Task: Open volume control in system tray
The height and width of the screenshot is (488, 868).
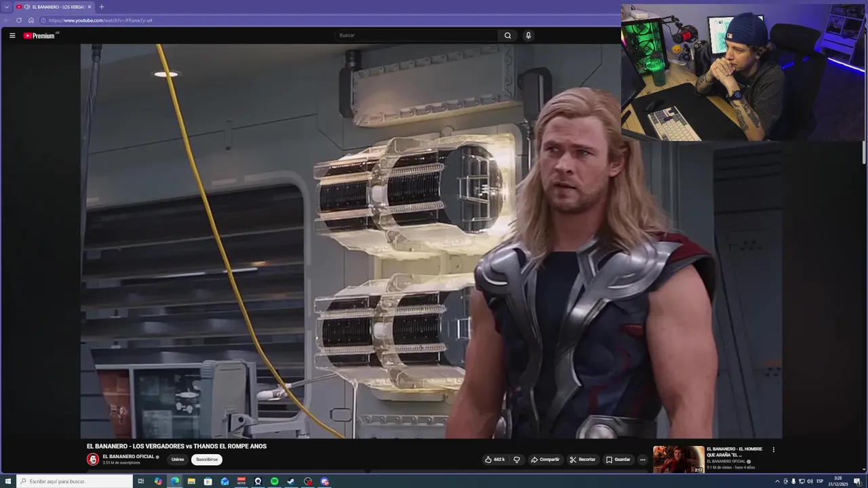Action: point(810,481)
